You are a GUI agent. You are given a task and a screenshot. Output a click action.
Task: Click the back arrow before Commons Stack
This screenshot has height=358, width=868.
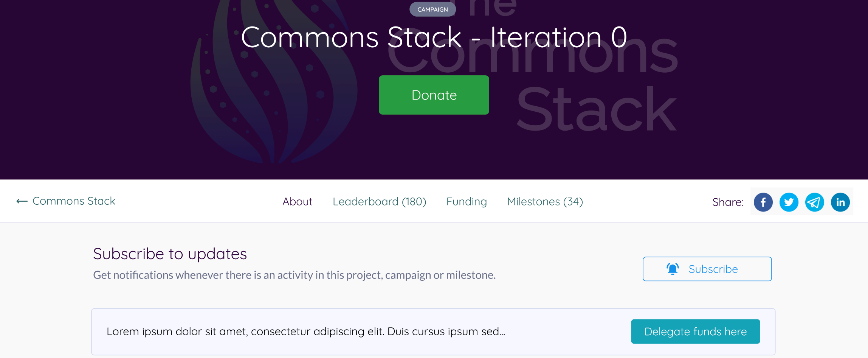(22, 201)
